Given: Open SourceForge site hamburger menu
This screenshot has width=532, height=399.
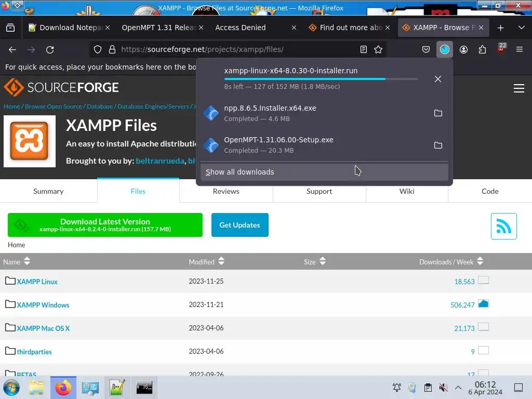Looking at the screenshot, I should click(x=519, y=88).
